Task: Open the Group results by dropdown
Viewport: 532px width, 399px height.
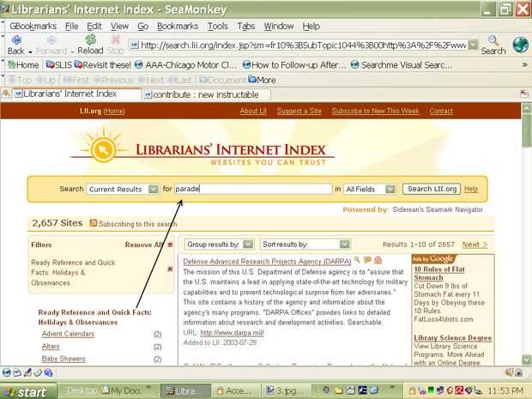Action: [219, 245]
